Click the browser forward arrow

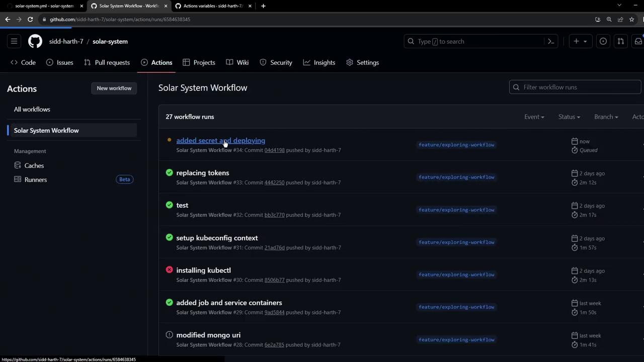click(19, 19)
